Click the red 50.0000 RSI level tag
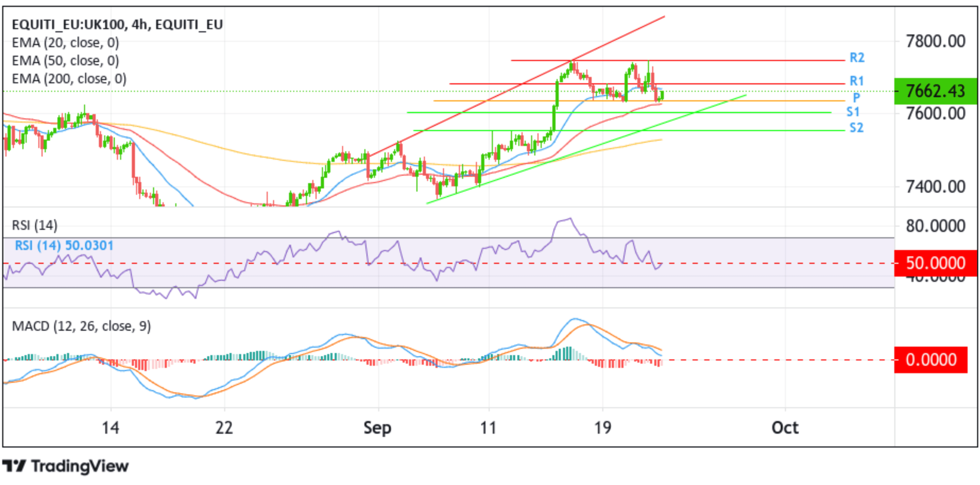The width and height of the screenshot is (980, 485). click(x=935, y=263)
